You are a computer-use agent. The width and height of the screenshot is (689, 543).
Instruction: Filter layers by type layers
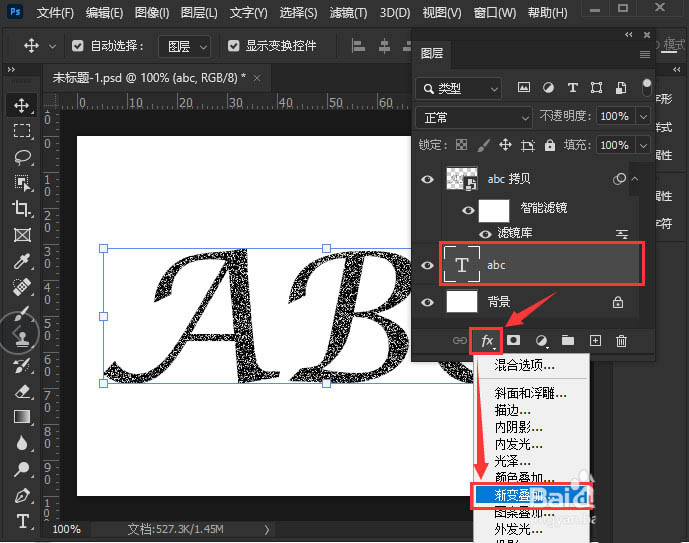point(573,87)
